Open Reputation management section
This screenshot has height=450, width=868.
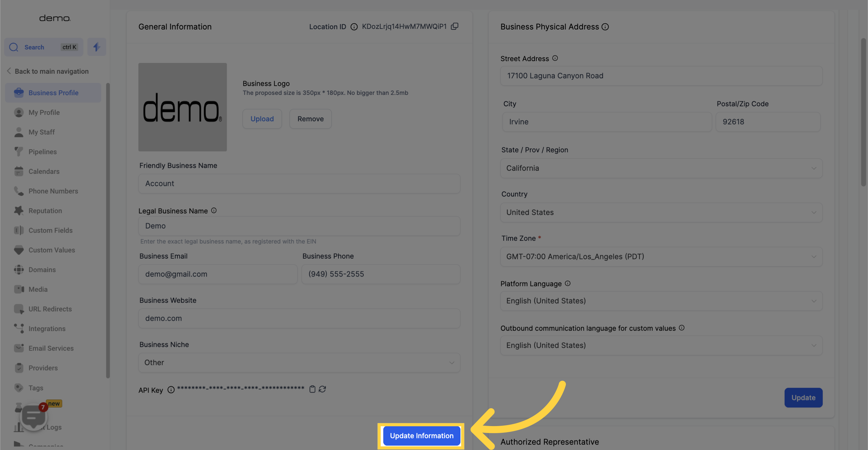45,211
